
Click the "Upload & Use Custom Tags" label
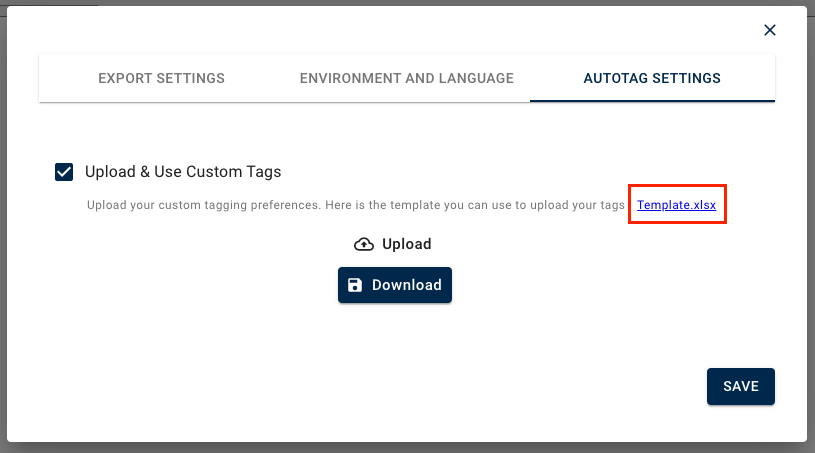tap(183, 172)
